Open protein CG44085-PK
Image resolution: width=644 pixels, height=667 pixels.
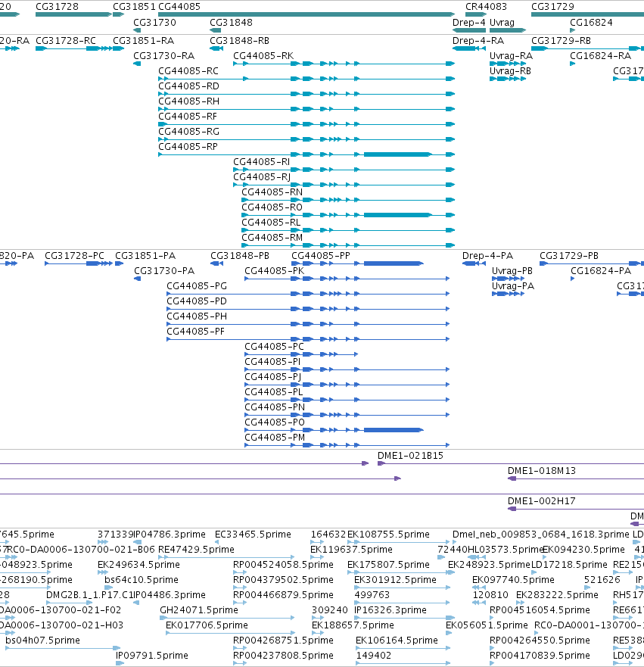(274, 271)
